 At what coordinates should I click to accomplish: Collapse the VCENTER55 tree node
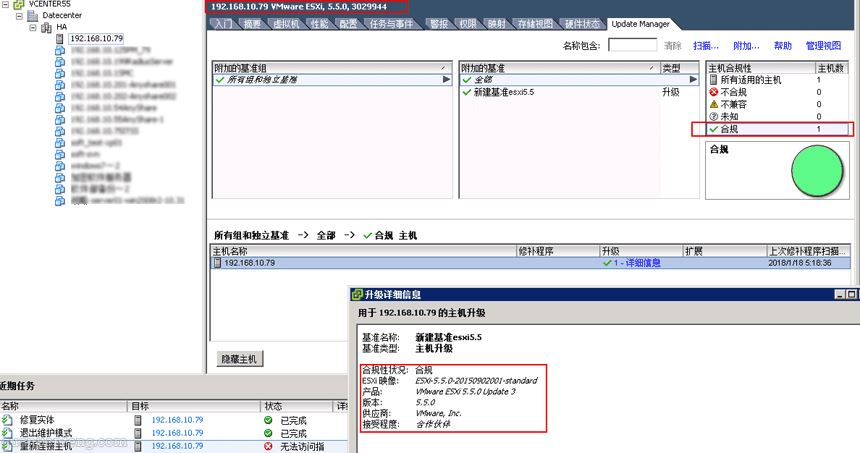tap(5, 4)
